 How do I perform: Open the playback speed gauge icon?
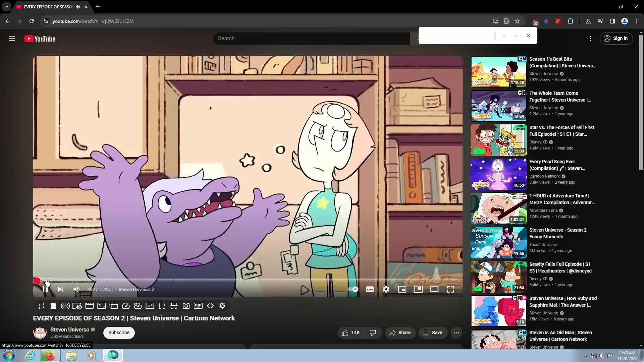pos(126,306)
